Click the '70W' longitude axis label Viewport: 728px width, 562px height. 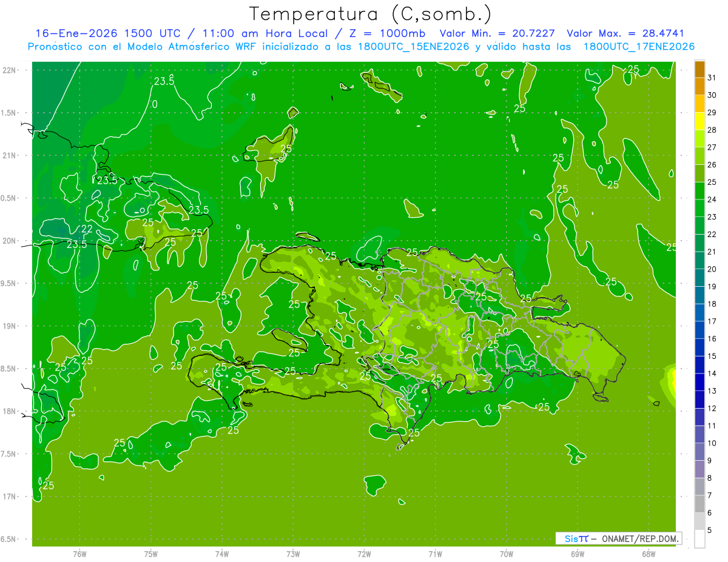point(507,554)
